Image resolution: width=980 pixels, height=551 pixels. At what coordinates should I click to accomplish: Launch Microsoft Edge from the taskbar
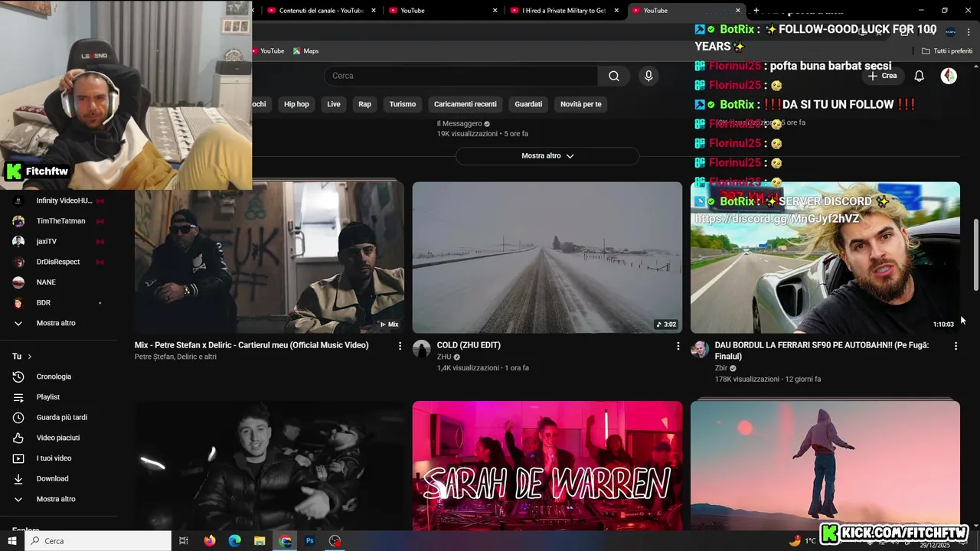coord(235,540)
